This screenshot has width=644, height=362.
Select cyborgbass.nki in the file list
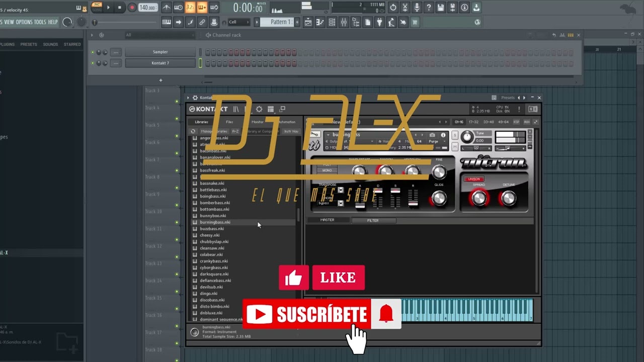point(214,267)
